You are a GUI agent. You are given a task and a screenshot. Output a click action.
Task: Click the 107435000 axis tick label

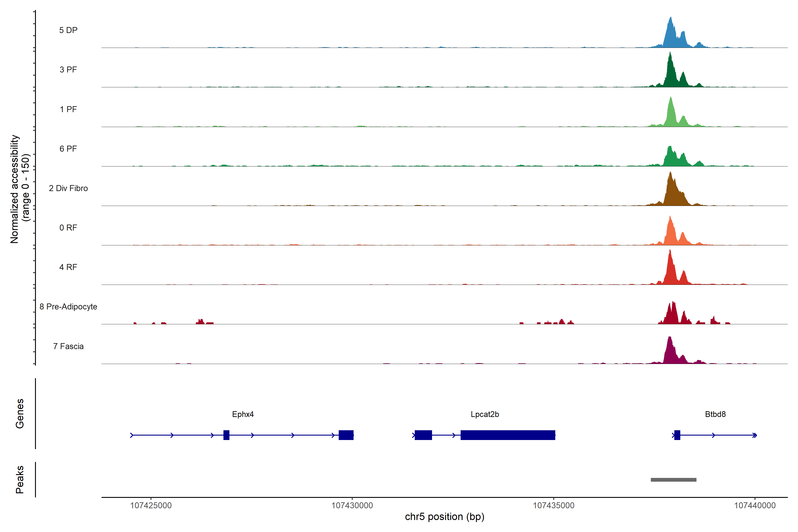[x=554, y=506]
